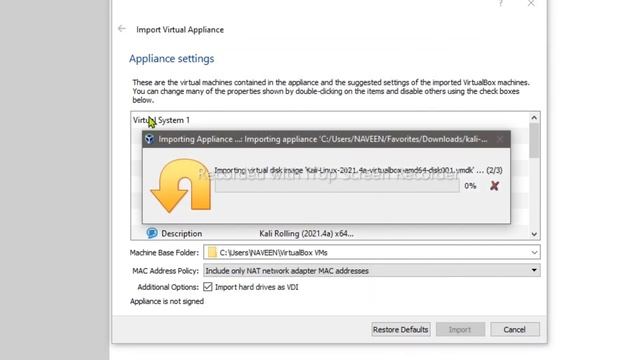Image resolution: width=640 pixels, height=360 pixels.
Task: Cancel the import with the red X
Action: pyautogui.click(x=494, y=186)
